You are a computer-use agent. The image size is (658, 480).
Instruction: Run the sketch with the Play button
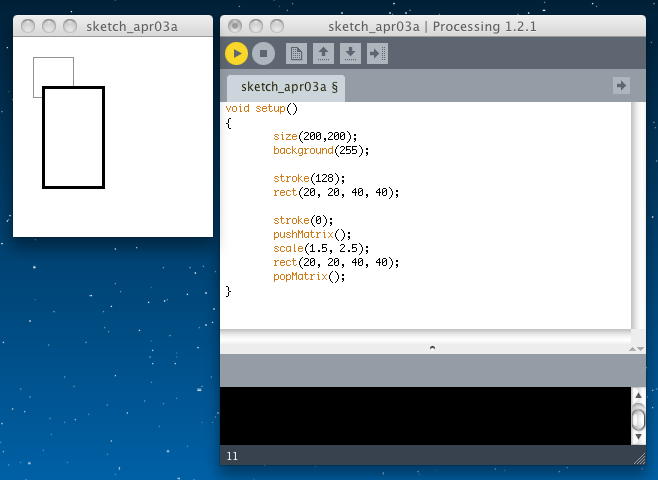(x=236, y=54)
